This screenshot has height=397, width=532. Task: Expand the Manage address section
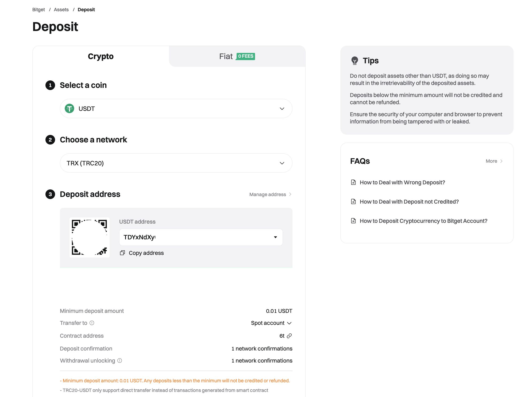pyautogui.click(x=270, y=194)
